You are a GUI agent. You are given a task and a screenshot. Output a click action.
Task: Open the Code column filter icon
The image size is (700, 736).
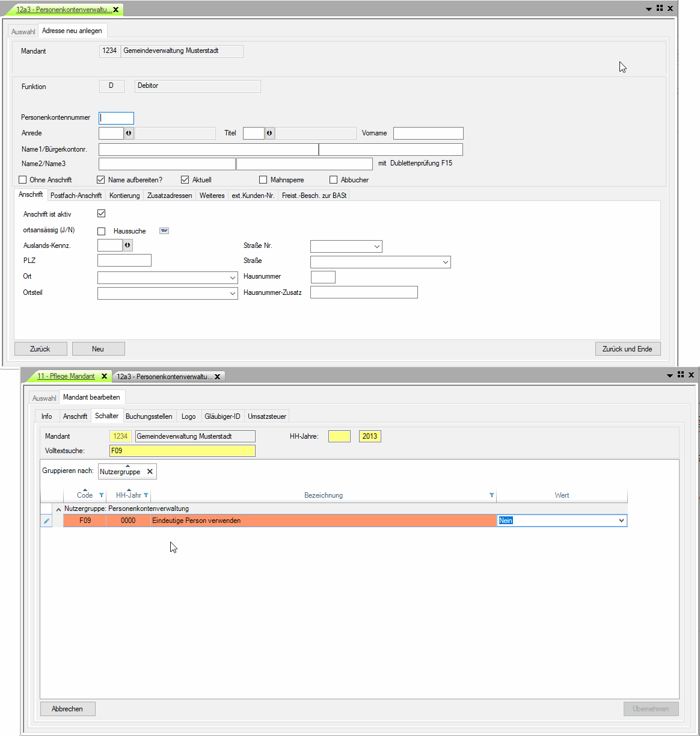coord(101,495)
